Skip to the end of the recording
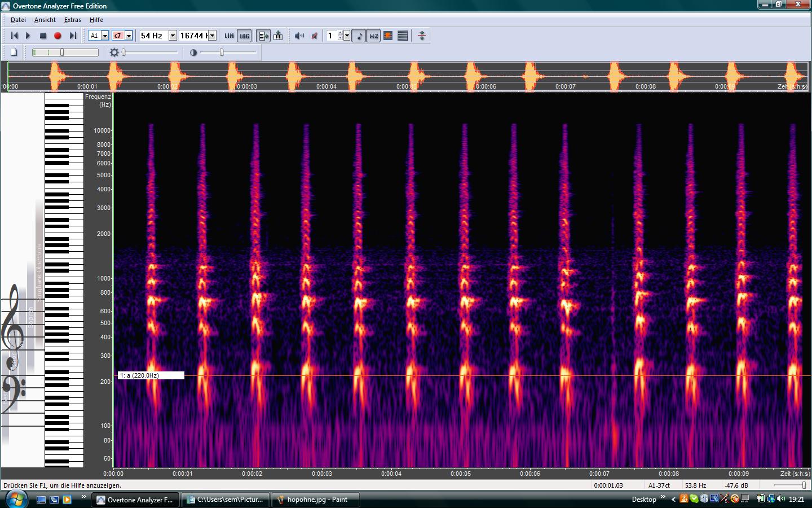 pos(73,36)
